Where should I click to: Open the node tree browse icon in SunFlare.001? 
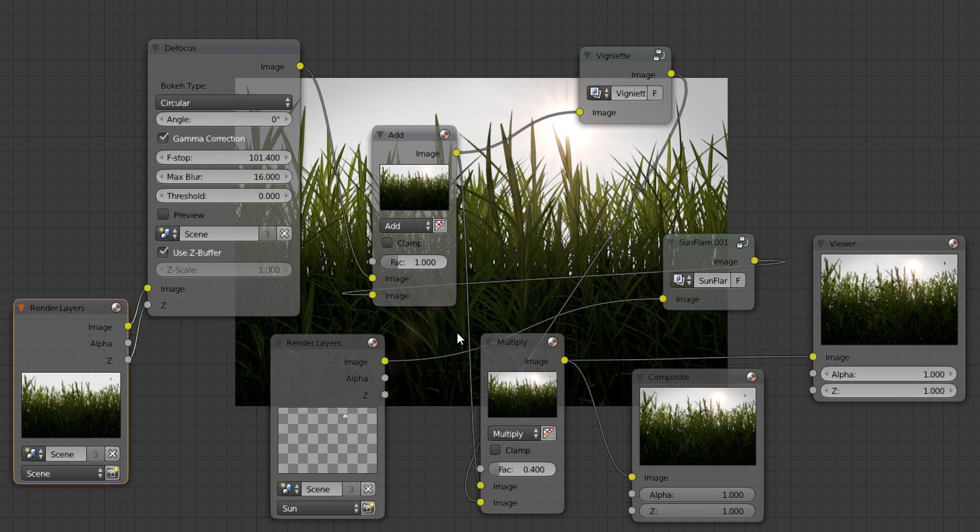683,280
